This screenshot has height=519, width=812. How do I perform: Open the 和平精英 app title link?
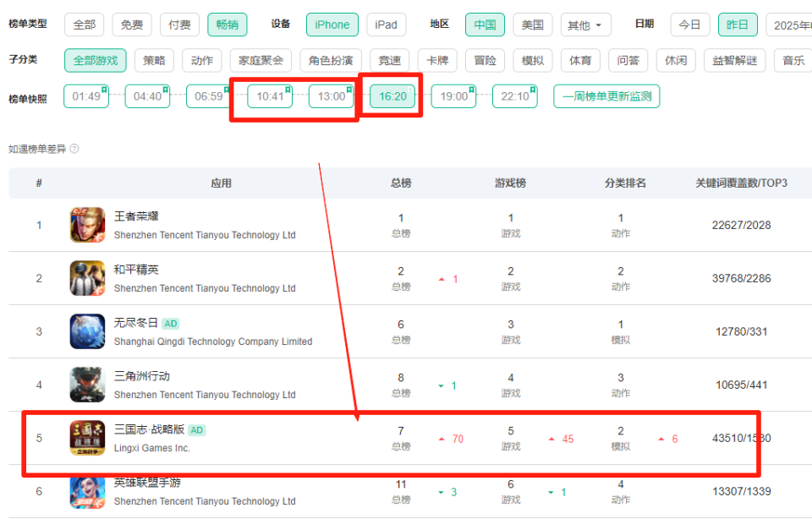click(x=136, y=270)
